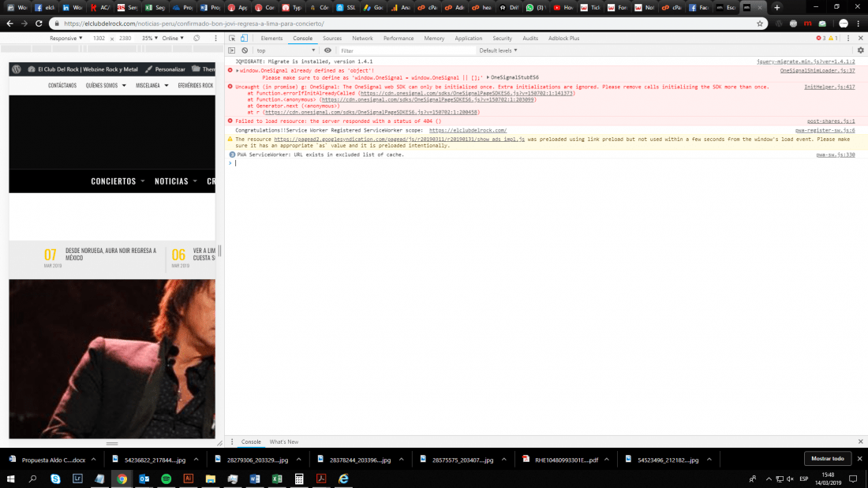This screenshot has height=488, width=868.
Task: Show the console sidebar icon
Action: tap(232, 50)
